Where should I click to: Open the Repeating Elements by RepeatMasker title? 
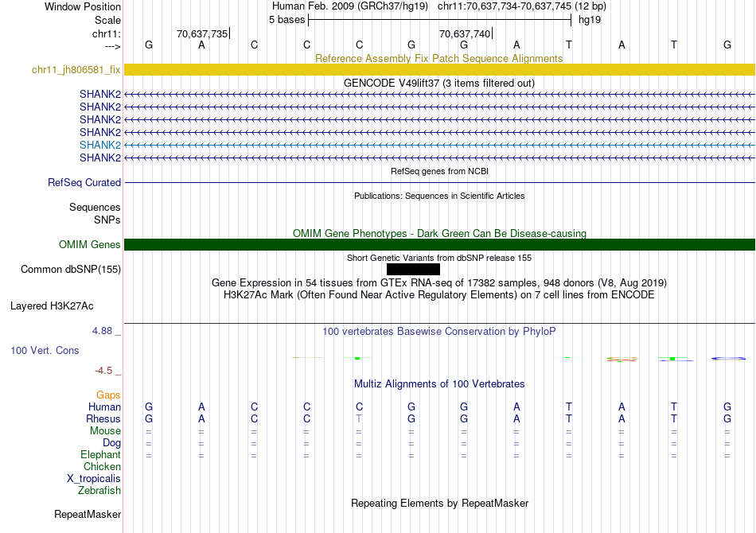440,503
